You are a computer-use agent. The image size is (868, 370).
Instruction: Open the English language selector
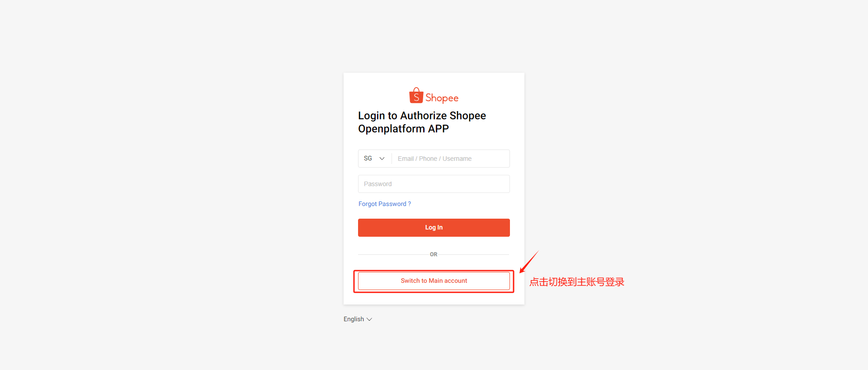(x=358, y=319)
